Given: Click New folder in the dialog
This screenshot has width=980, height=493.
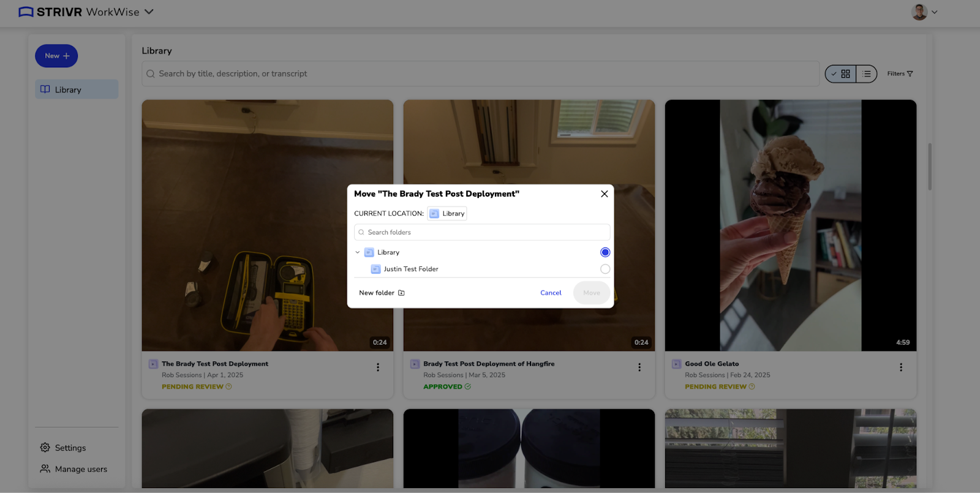Looking at the screenshot, I should click(x=382, y=293).
